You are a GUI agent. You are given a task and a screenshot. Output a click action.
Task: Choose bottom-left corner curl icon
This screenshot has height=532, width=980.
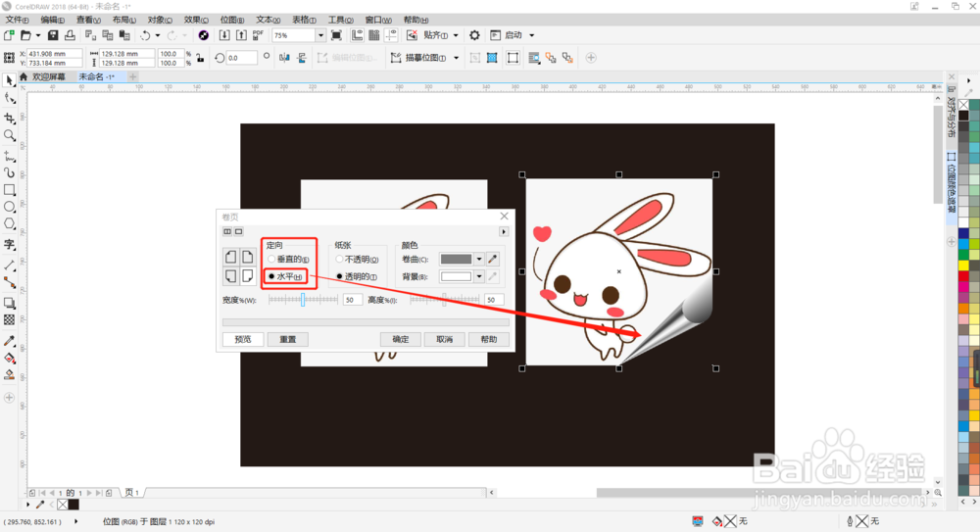point(230,275)
